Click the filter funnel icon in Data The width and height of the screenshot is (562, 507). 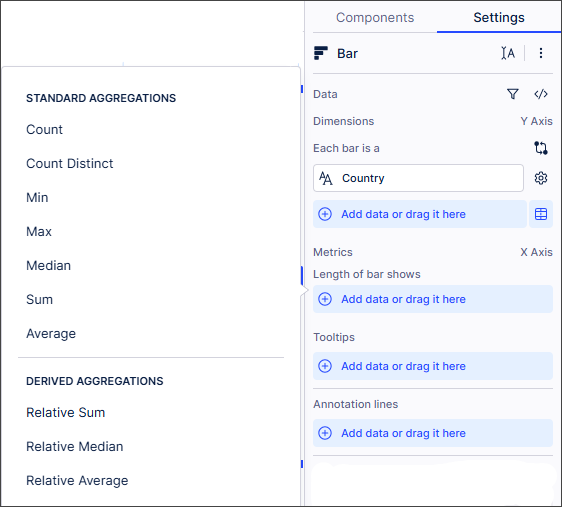513,94
